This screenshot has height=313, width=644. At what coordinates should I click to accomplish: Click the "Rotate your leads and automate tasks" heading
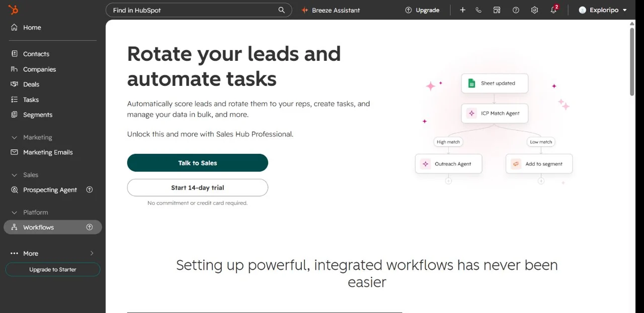coord(234,66)
